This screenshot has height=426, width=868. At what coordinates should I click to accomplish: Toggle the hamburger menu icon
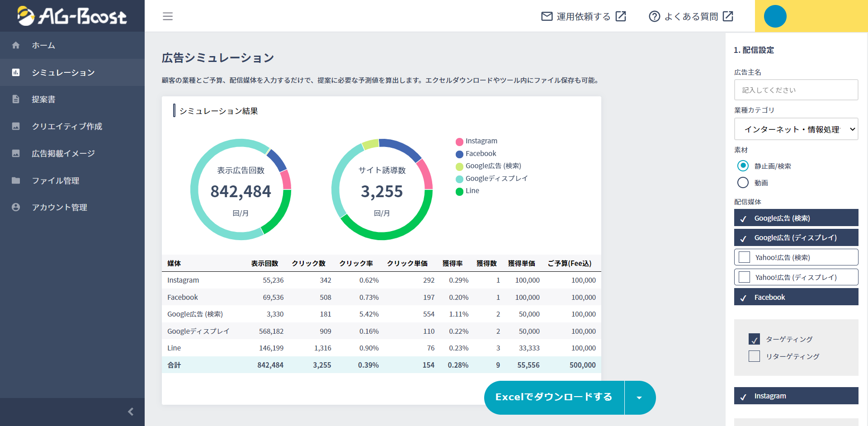coord(168,16)
